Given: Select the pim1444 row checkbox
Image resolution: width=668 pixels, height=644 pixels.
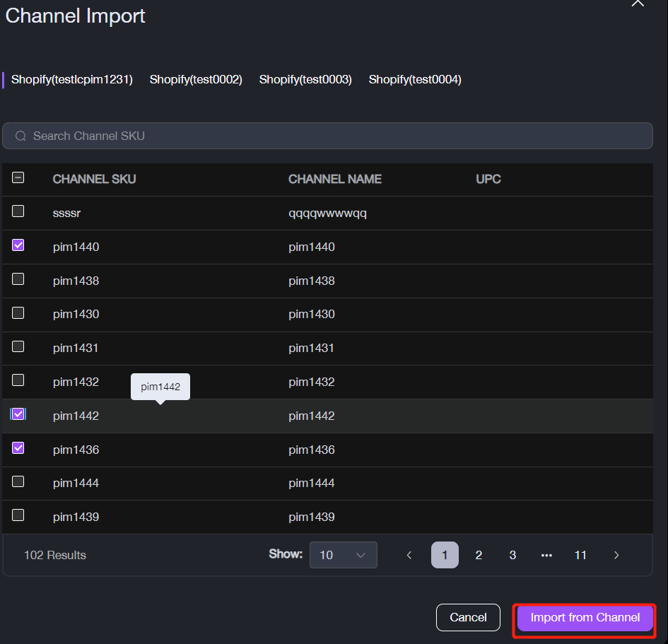Looking at the screenshot, I should 18,481.
